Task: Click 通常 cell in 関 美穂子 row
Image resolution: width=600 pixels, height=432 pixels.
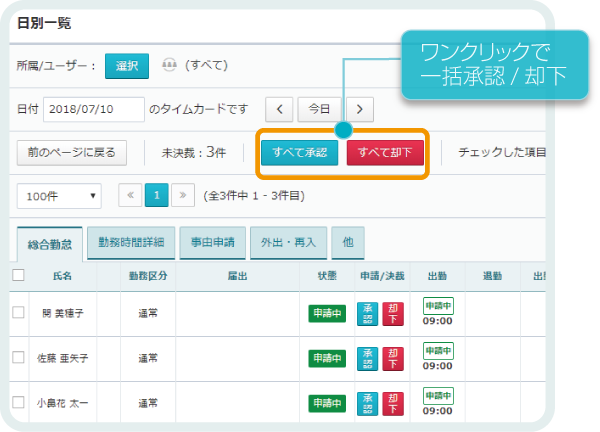Action: [x=148, y=314]
